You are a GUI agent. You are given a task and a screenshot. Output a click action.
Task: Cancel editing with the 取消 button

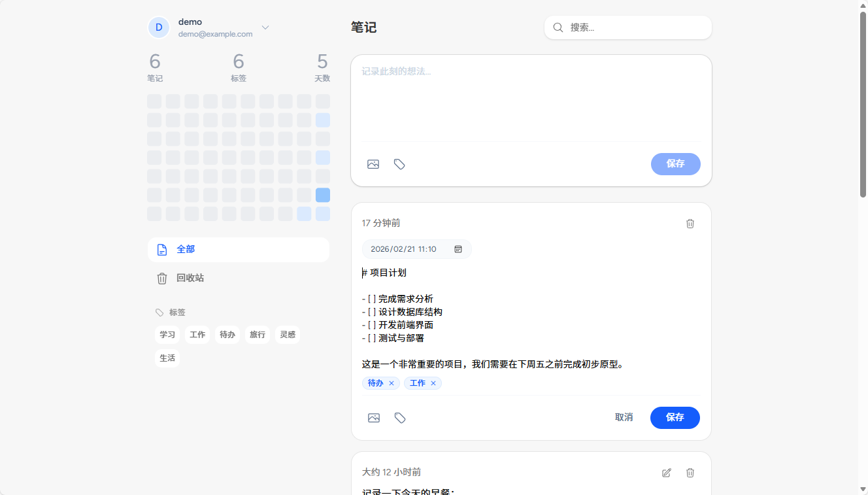(x=624, y=417)
